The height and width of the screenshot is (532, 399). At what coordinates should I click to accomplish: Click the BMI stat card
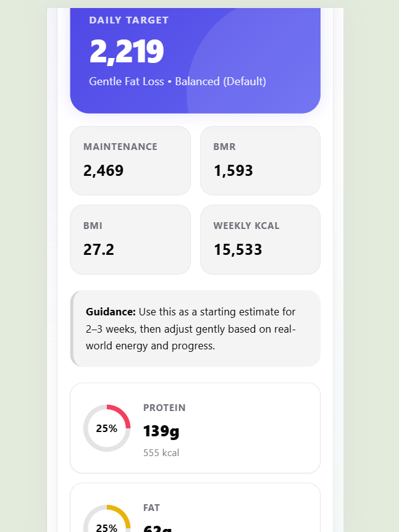coord(130,239)
